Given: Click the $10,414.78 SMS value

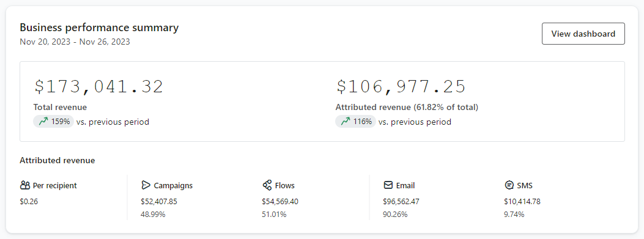Looking at the screenshot, I should 522,202.
